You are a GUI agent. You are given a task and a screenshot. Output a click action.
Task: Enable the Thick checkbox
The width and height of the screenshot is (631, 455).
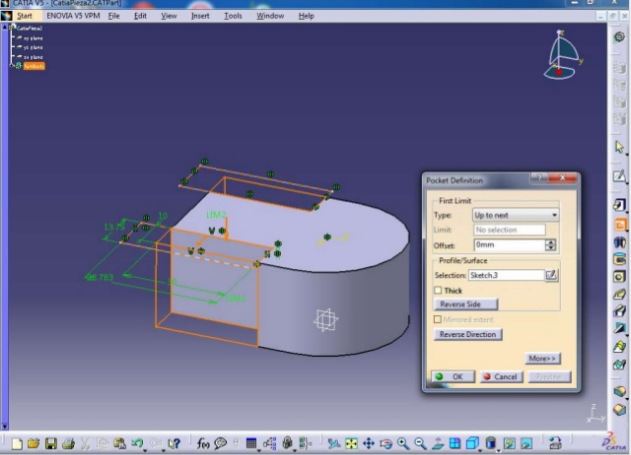point(438,290)
